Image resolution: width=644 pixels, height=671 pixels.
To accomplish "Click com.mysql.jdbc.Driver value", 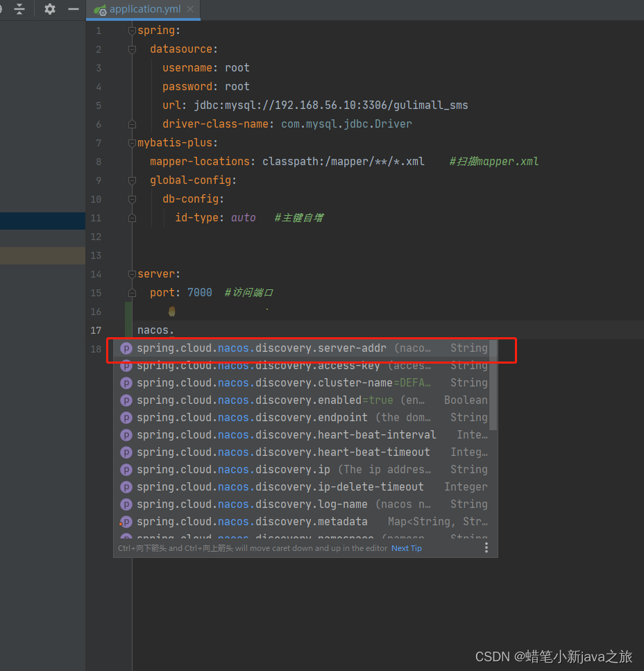I will pos(346,124).
